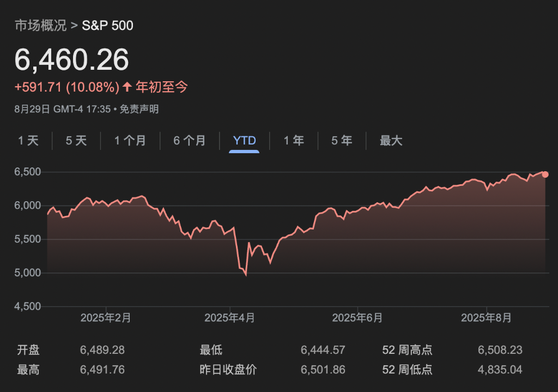Click the 最低 label
This screenshot has height=392, width=558.
(x=211, y=350)
